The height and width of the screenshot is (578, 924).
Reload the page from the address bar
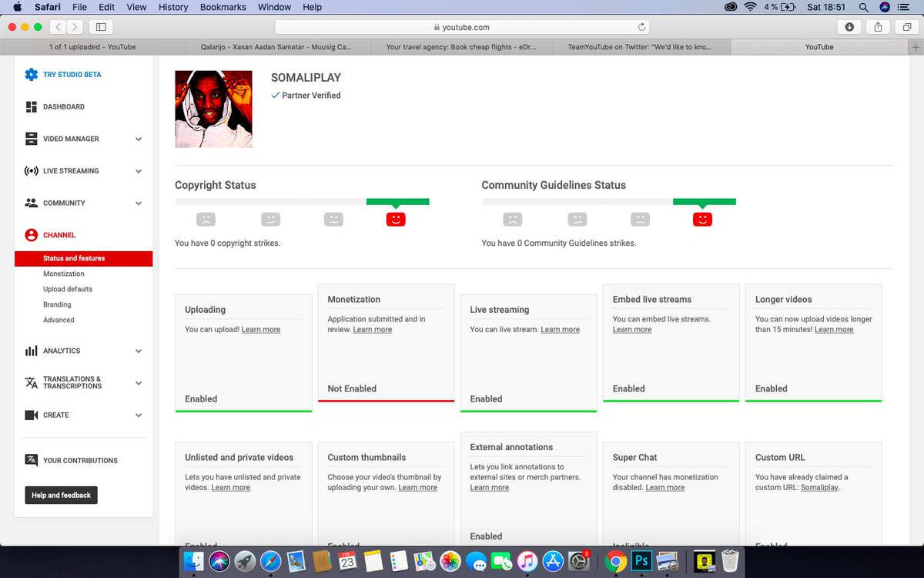641,27
